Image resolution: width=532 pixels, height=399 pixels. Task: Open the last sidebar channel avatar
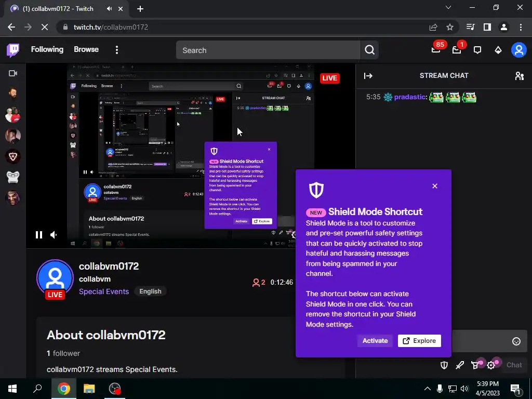pyautogui.click(x=13, y=198)
